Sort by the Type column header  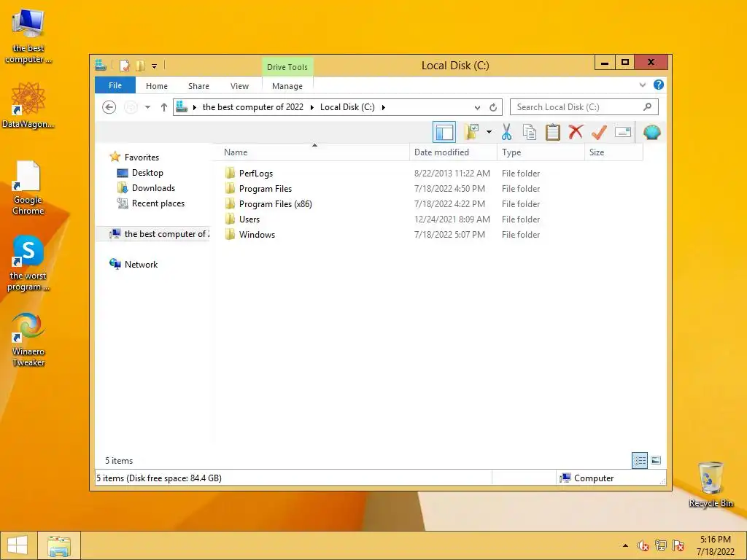tap(541, 152)
